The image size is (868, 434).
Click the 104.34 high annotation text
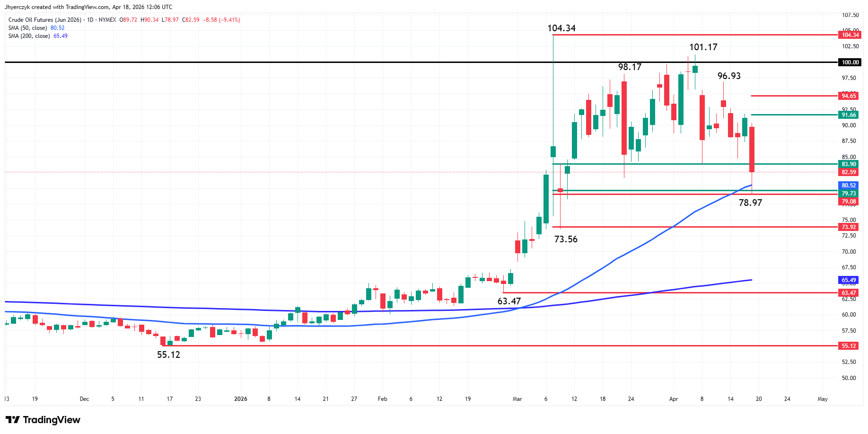tap(561, 28)
